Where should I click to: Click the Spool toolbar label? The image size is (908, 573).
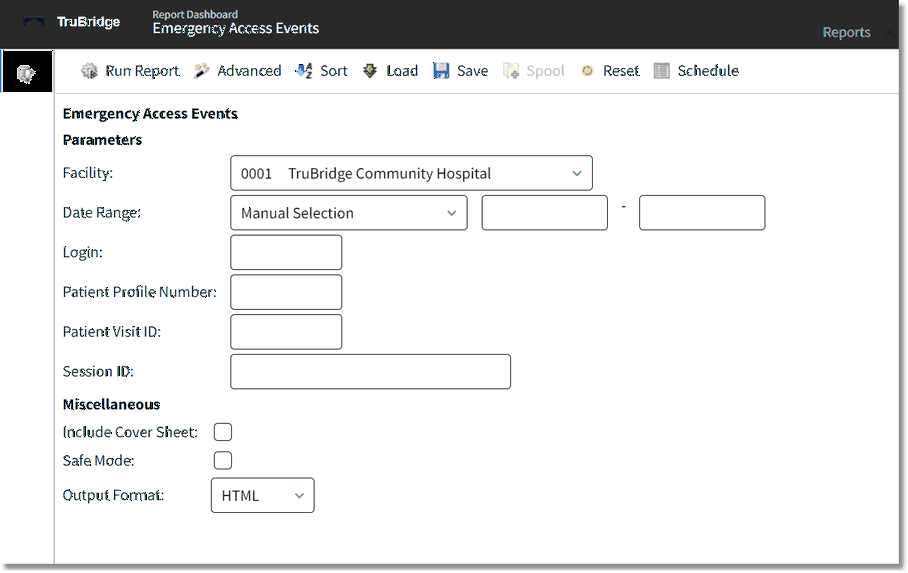pyautogui.click(x=545, y=71)
